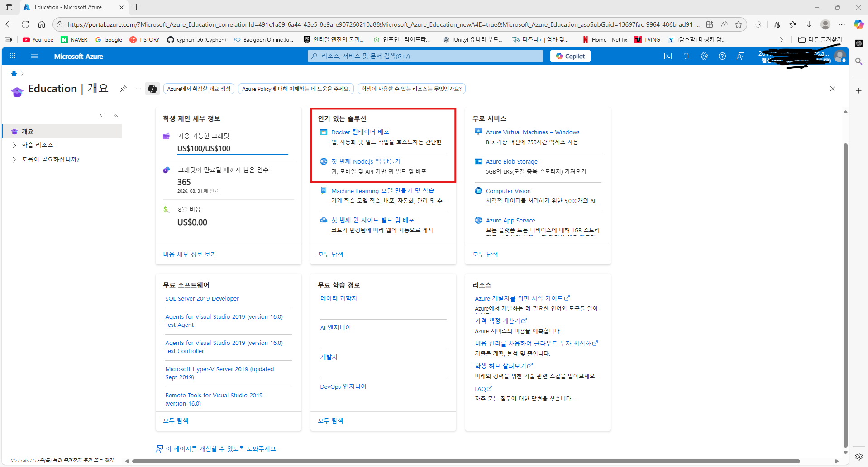Viewport: 868px width, 467px height.
Task: Click the Copilot button in header
Action: tap(570, 56)
